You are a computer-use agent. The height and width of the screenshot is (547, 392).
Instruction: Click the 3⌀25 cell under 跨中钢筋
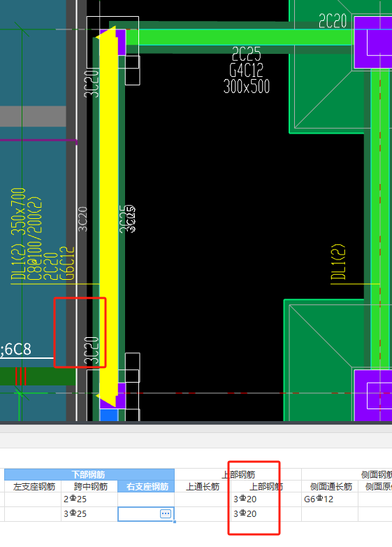point(90,514)
